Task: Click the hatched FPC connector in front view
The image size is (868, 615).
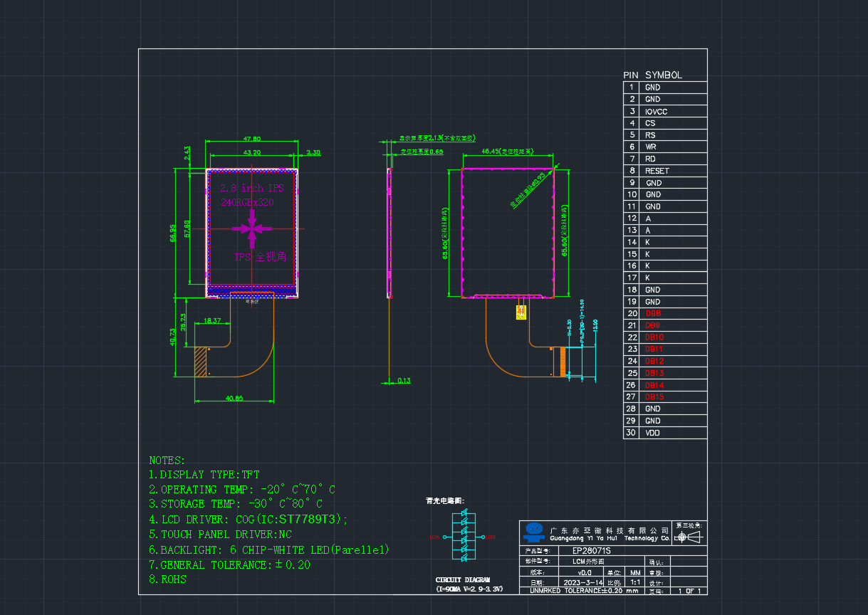Action: 202,362
